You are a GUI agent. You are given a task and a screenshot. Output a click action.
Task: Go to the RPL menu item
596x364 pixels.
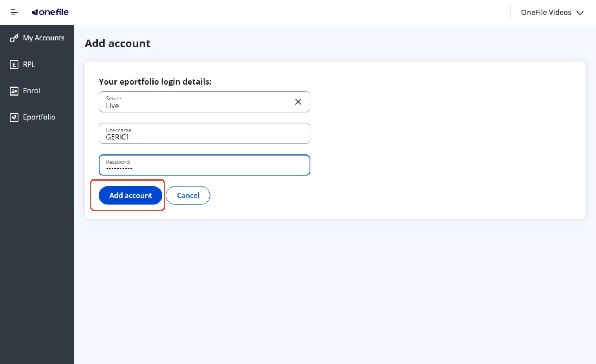[x=29, y=65]
